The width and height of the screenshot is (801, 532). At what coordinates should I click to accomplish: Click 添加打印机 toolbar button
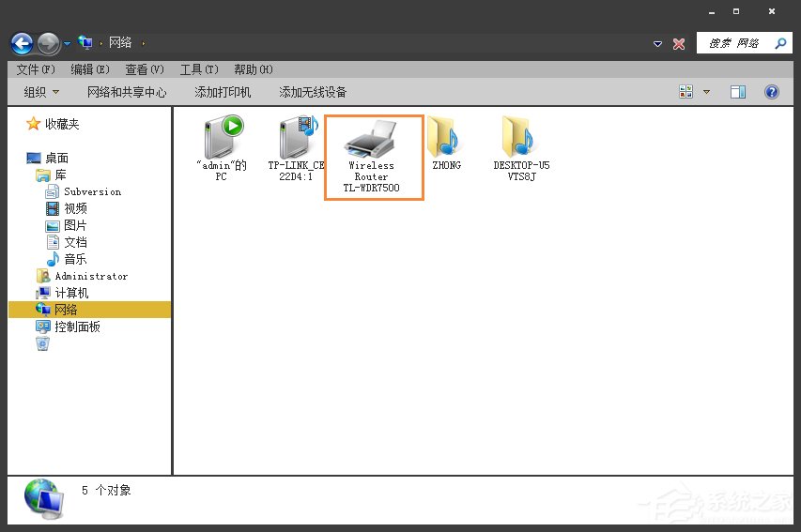223,92
